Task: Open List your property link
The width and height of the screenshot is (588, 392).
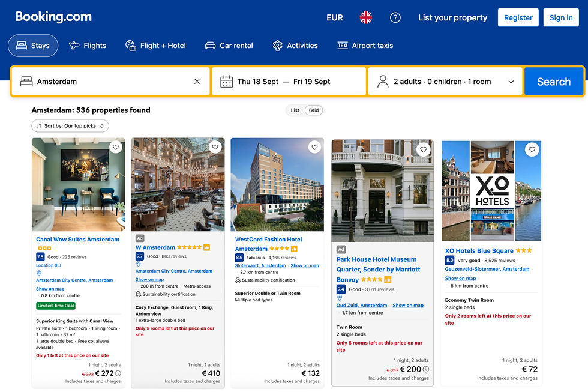Action: click(x=452, y=17)
